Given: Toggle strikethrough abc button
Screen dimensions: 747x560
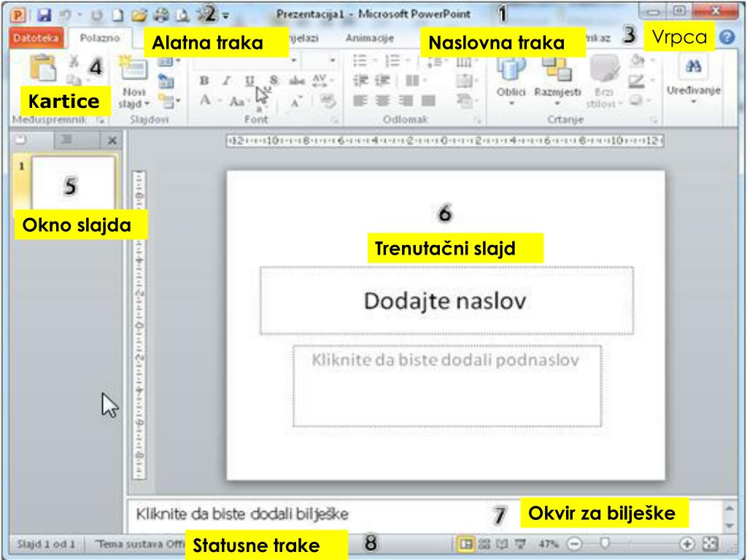Looking at the screenshot, I should [x=297, y=81].
